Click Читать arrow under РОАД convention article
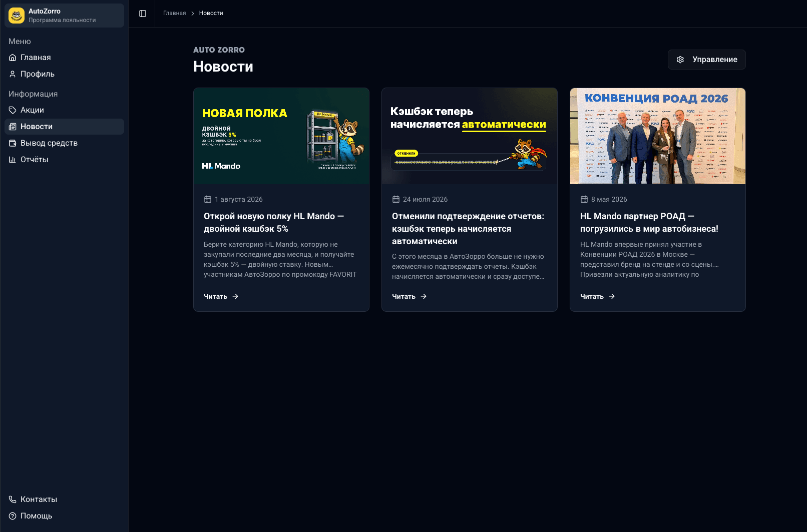807x532 pixels. (x=612, y=297)
